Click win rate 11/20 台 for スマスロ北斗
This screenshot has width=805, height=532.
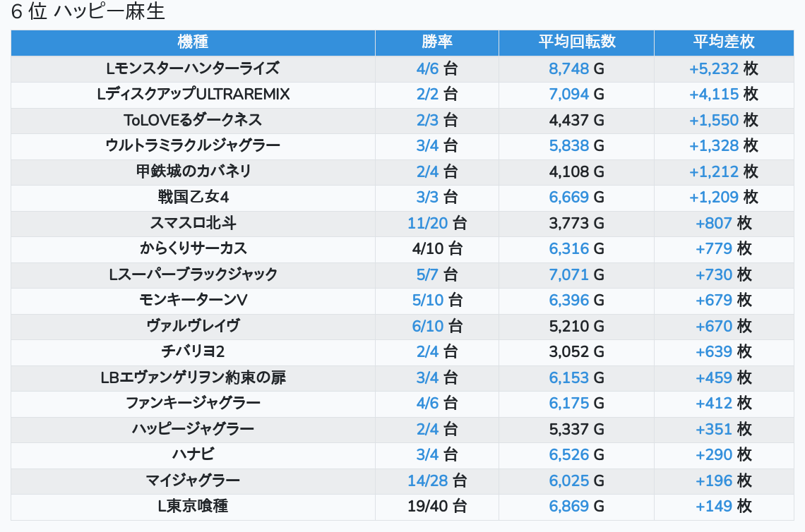point(437,223)
